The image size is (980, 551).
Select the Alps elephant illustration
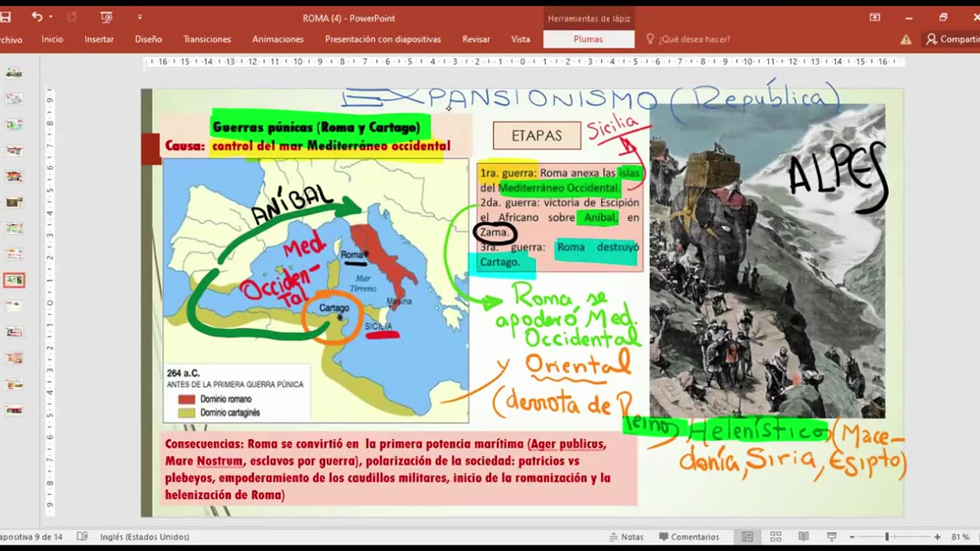point(767,261)
